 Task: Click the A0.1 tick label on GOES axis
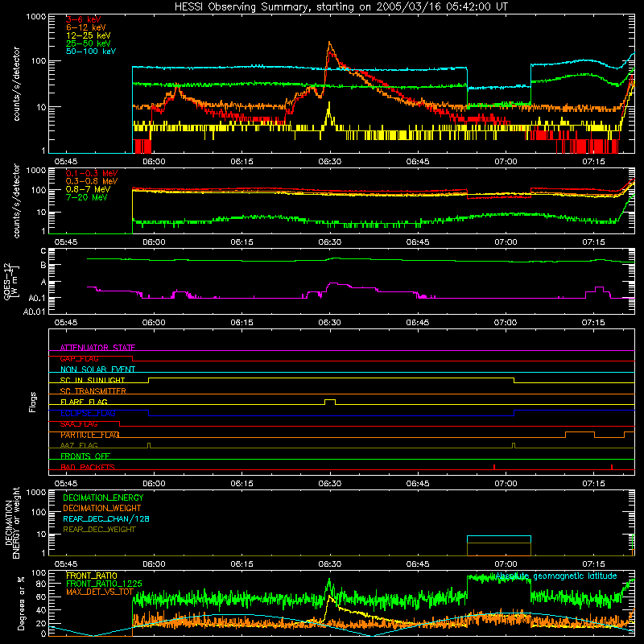37,298
